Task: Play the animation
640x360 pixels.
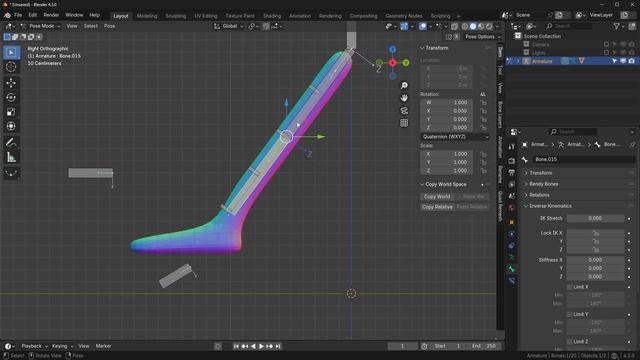Action: 261,346
